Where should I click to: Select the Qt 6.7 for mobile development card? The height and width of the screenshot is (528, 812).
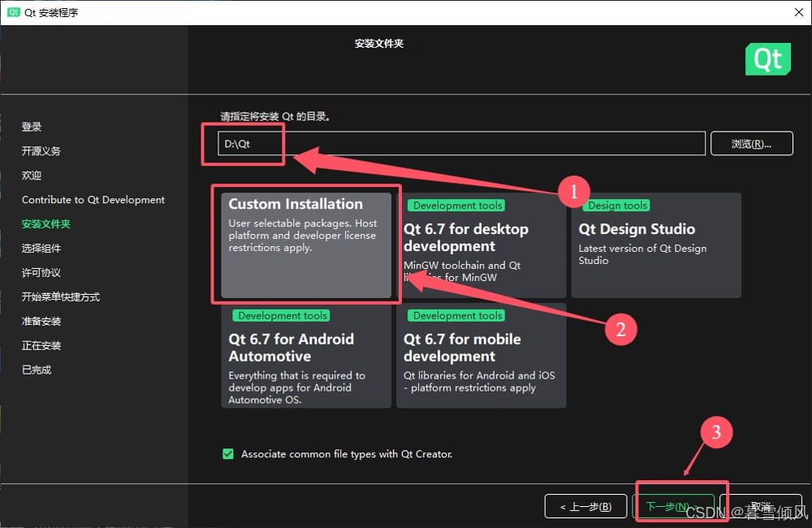(481, 356)
